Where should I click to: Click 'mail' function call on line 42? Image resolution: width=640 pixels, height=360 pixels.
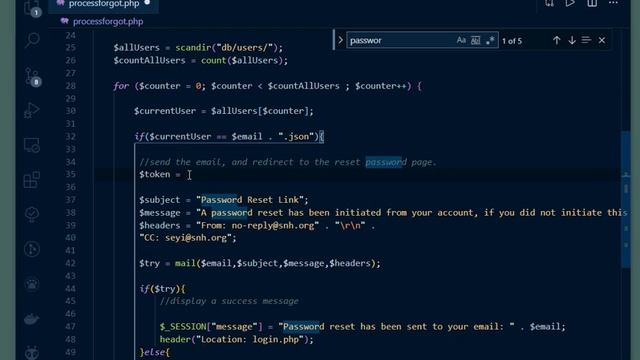coord(185,263)
